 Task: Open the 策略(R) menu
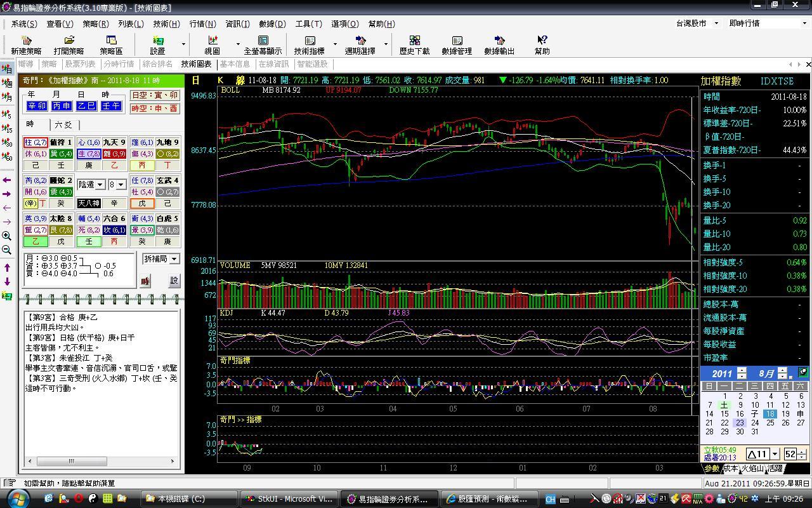(x=95, y=23)
